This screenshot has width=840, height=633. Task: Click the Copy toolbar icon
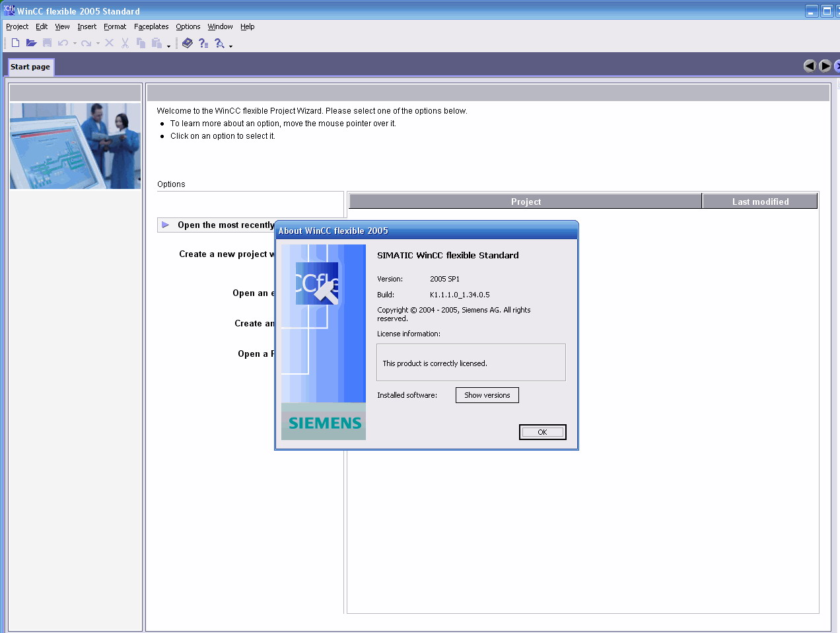pyautogui.click(x=141, y=43)
